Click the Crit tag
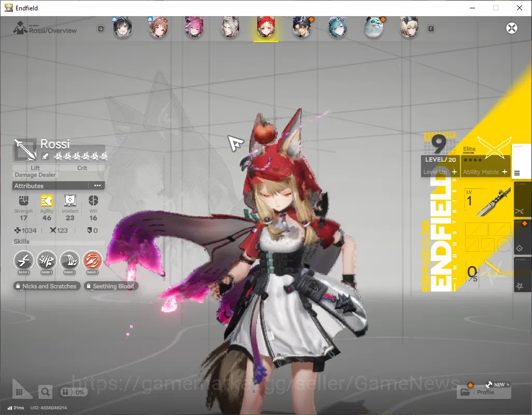Viewport: 532px width, 415px height. pos(82,168)
